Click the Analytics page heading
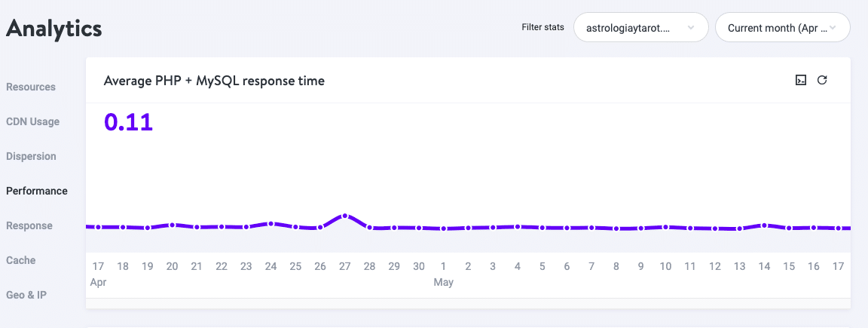Screen dimensions: 868x328 point(53,29)
